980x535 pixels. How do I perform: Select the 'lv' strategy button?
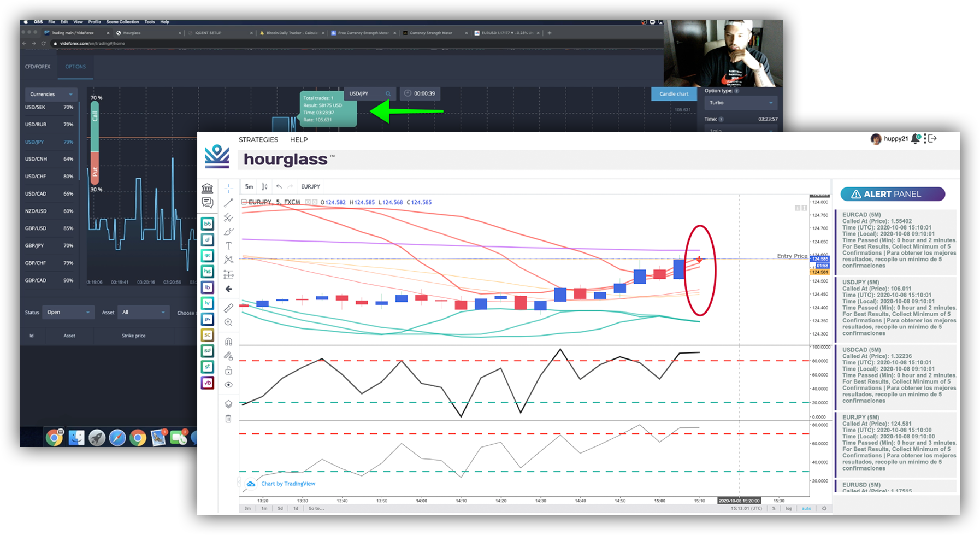point(208,303)
